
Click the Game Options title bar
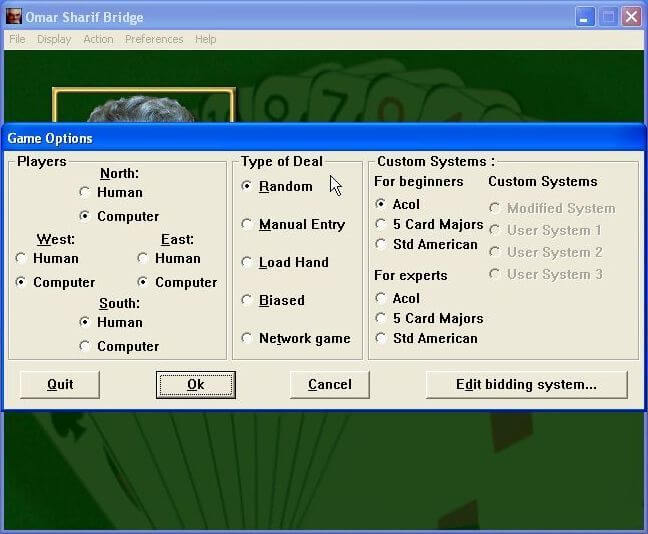(323, 138)
